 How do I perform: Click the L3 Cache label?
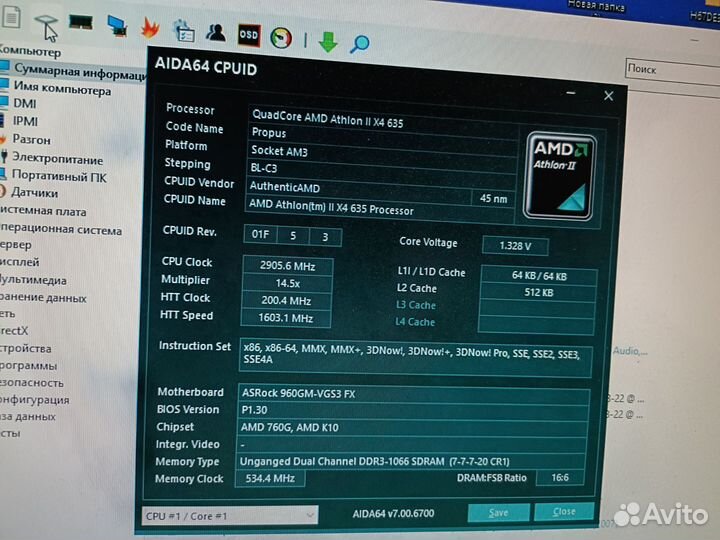point(416,305)
